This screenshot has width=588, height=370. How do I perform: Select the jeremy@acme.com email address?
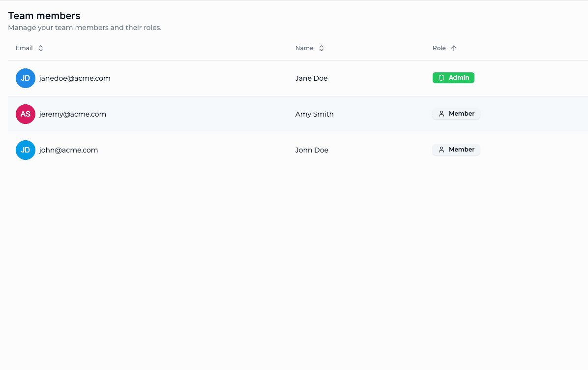[x=73, y=114]
